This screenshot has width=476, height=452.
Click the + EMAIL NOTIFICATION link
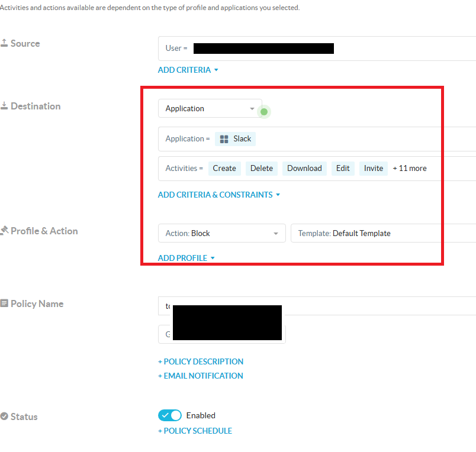click(x=200, y=376)
